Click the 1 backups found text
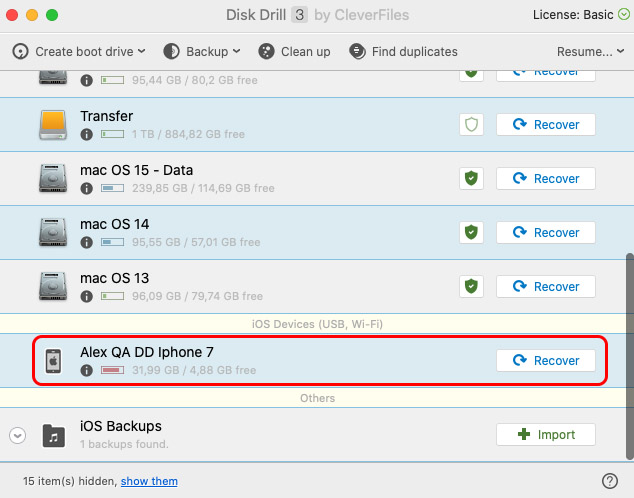This screenshot has height=498, width=634. 124,444
